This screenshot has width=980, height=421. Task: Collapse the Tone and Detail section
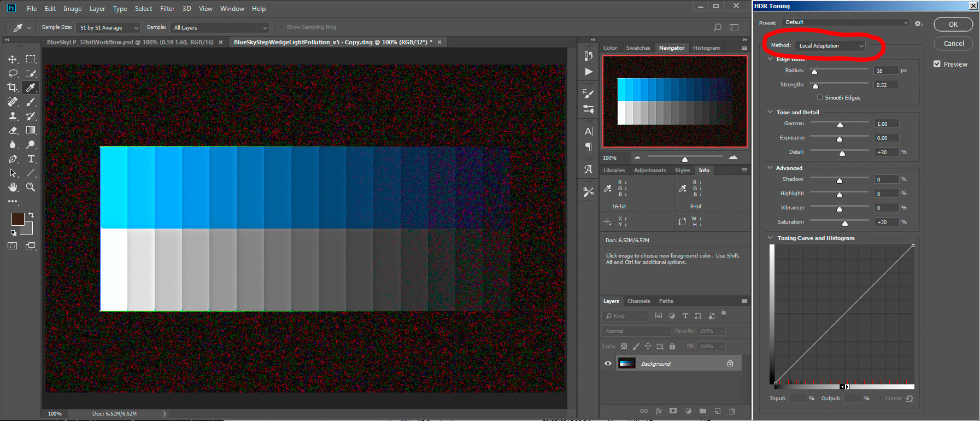[770, 112]
